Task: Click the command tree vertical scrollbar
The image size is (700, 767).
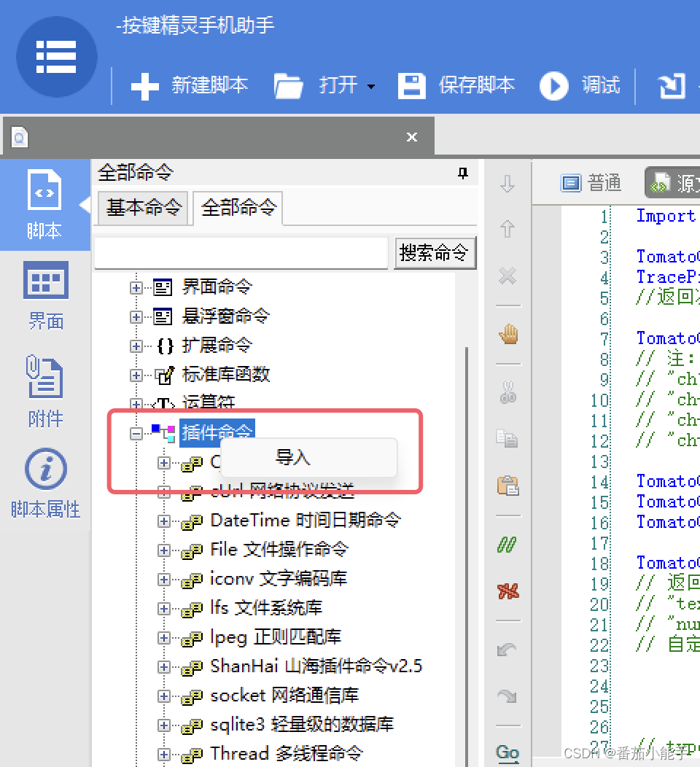Action: (x=466, y=558)
